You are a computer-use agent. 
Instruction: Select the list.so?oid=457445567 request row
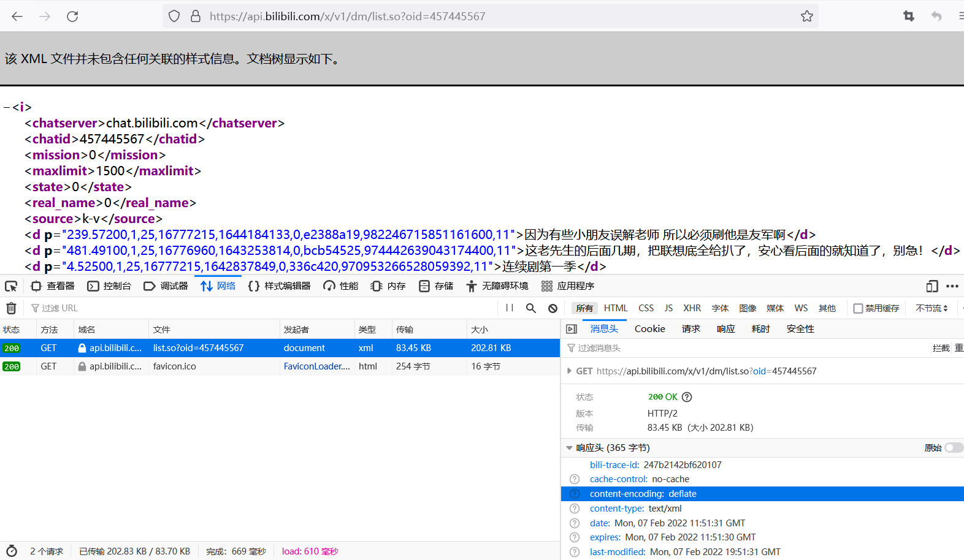280,348
